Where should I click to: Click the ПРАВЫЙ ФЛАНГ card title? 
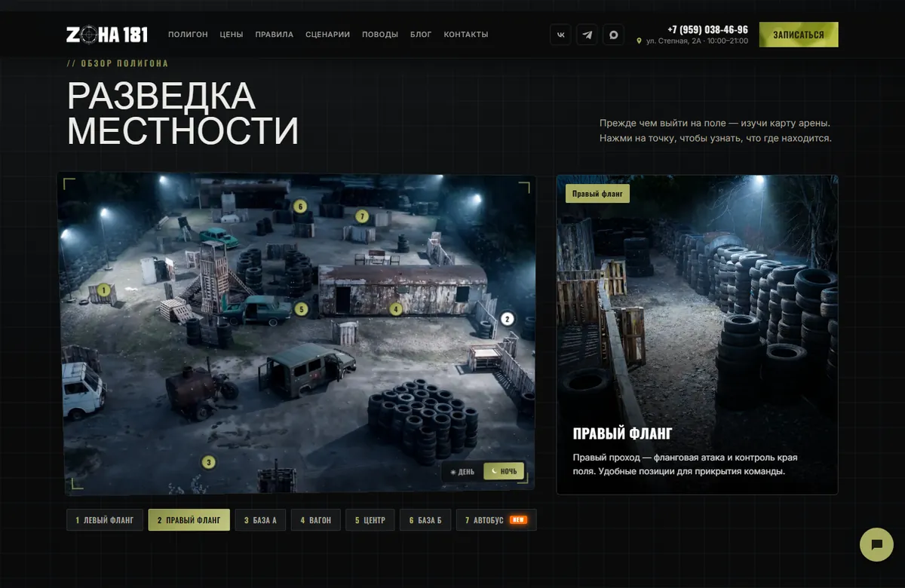(x=622, y=434)
